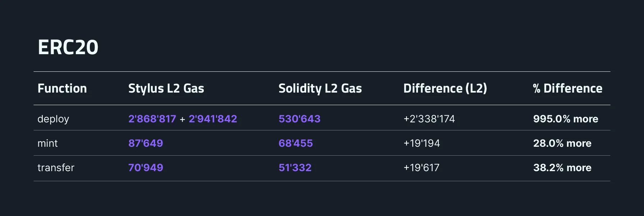The height and width of the screenshot is (216, 644).
Task: Open the 70'949 Stylus transfer link
Action: coord(146,168)
